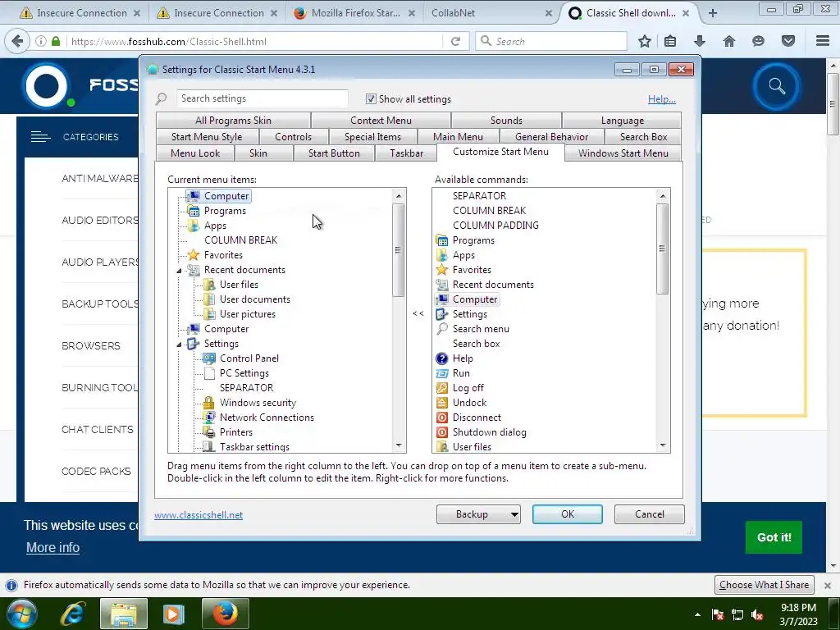This screenshot has height=630, width=840.
Task: Reload the page in Firefox
Action: pyautogui.click(x=456, y=41)
